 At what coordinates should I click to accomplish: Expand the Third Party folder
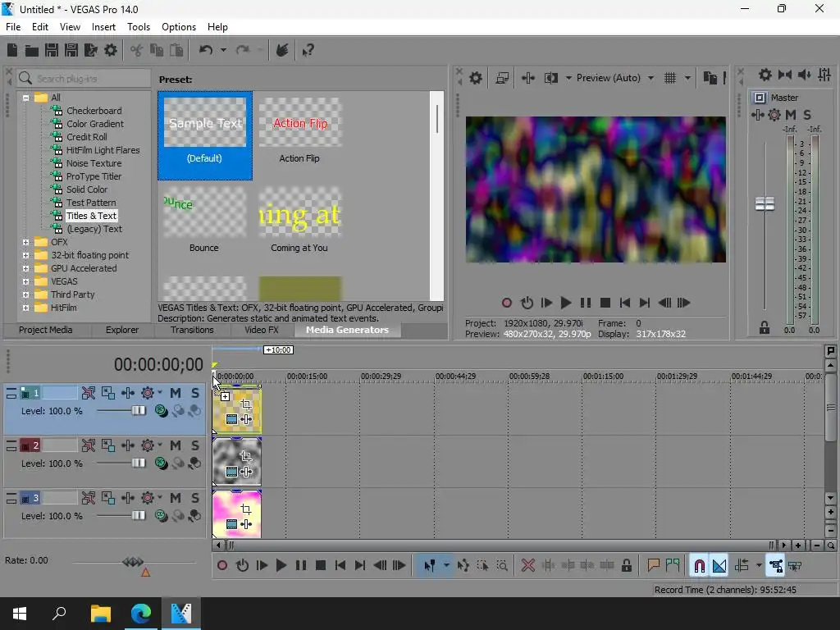coord(25,294)
